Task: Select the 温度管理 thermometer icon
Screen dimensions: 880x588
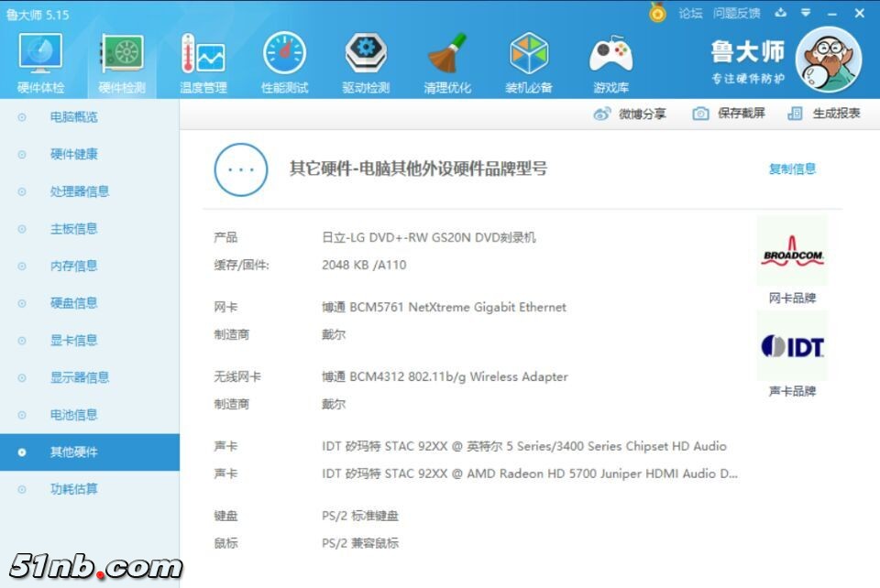Action: (203, 55)
